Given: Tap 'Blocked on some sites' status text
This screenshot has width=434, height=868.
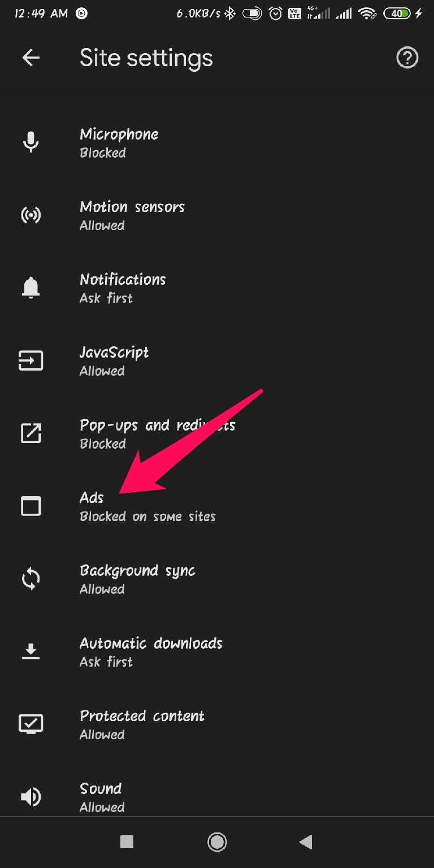Looking at the screenshot, I should click(x=147, y=517).
